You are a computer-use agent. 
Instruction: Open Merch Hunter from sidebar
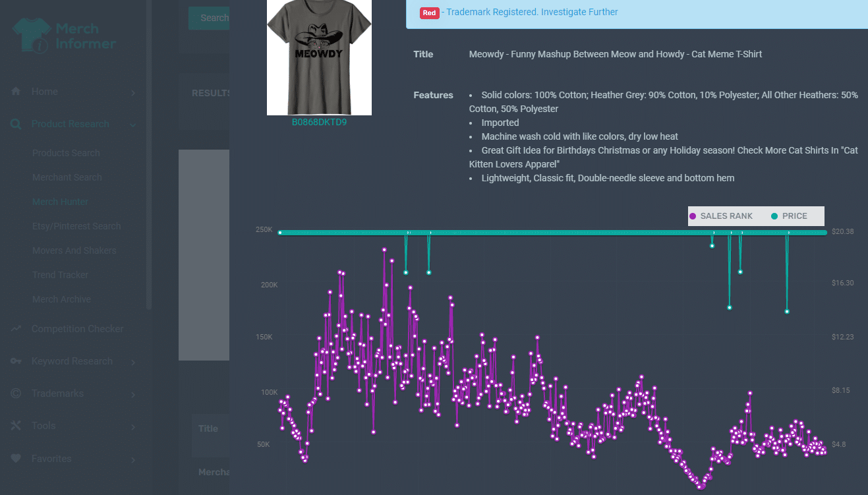pos(60,202)
